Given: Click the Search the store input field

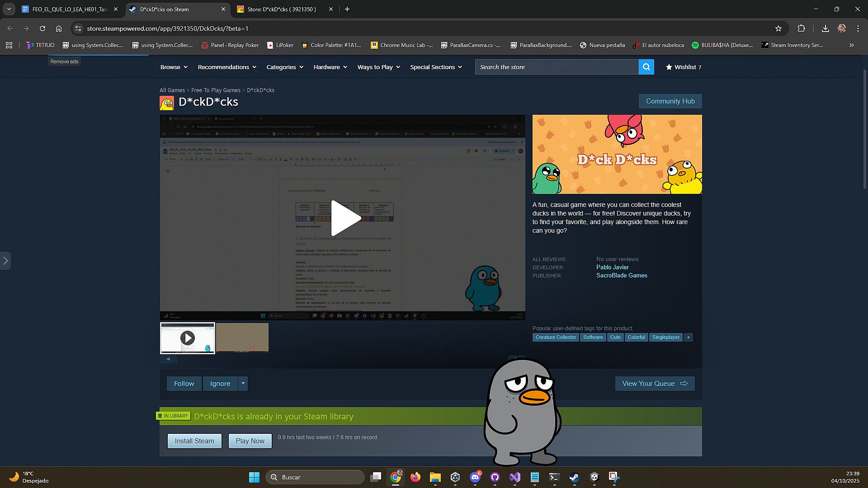Looking at the screenshot, I should [x=556, y=67].
